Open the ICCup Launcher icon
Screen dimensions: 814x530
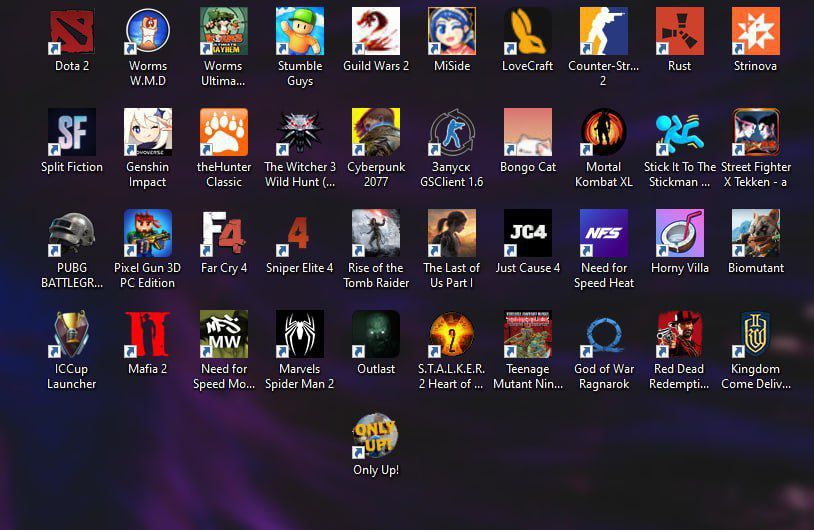[x=72, y=334]
